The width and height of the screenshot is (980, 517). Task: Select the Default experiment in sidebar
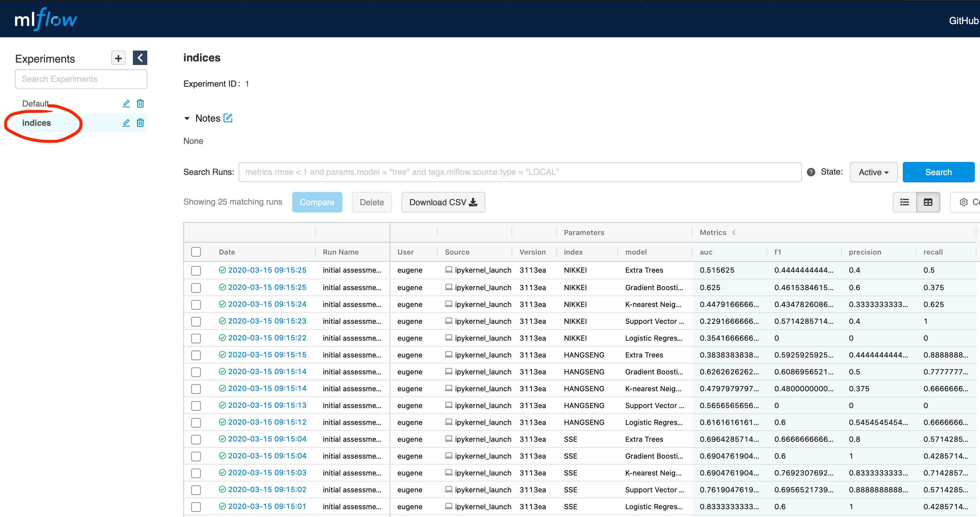35,104
